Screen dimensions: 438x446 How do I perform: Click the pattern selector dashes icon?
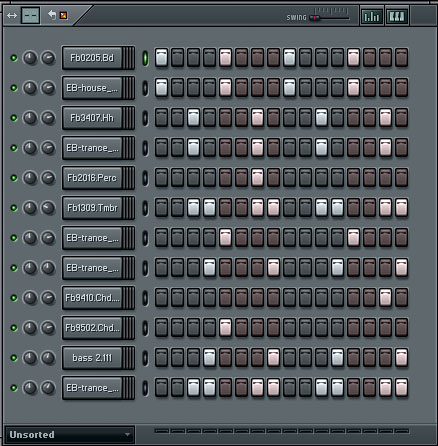[x=30, y=15]
